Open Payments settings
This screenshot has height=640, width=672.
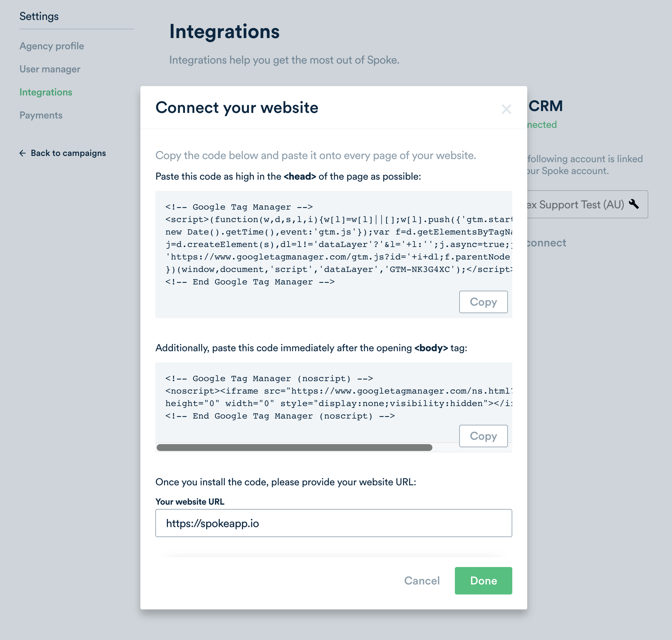(41, 115)
